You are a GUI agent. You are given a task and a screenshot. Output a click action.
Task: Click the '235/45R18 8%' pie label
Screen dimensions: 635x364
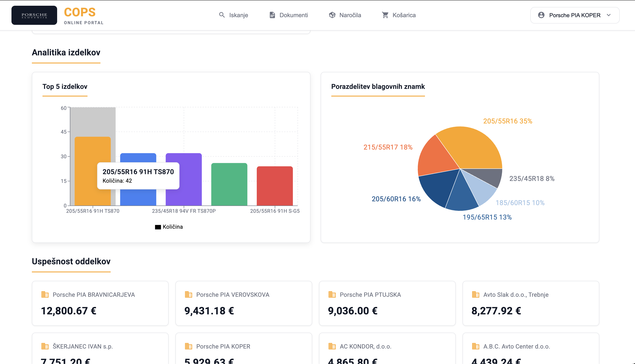point(532,179)
